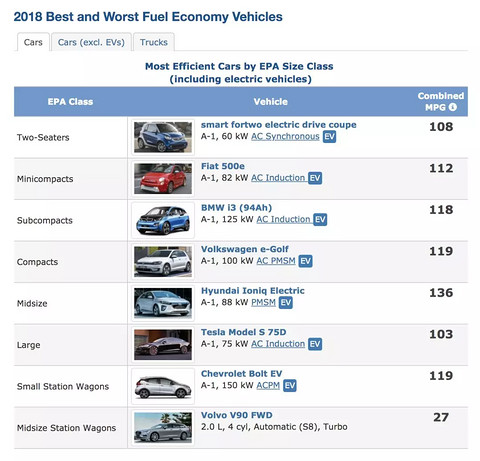
Task: Open the Fiat 500e link
Action: (x=223, y=166)
